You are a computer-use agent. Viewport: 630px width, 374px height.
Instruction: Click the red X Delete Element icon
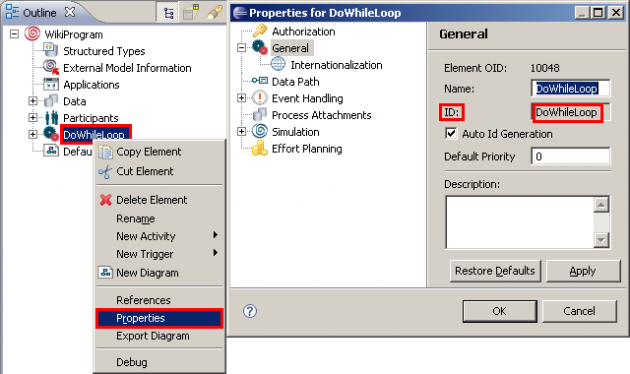pos(106,200)
